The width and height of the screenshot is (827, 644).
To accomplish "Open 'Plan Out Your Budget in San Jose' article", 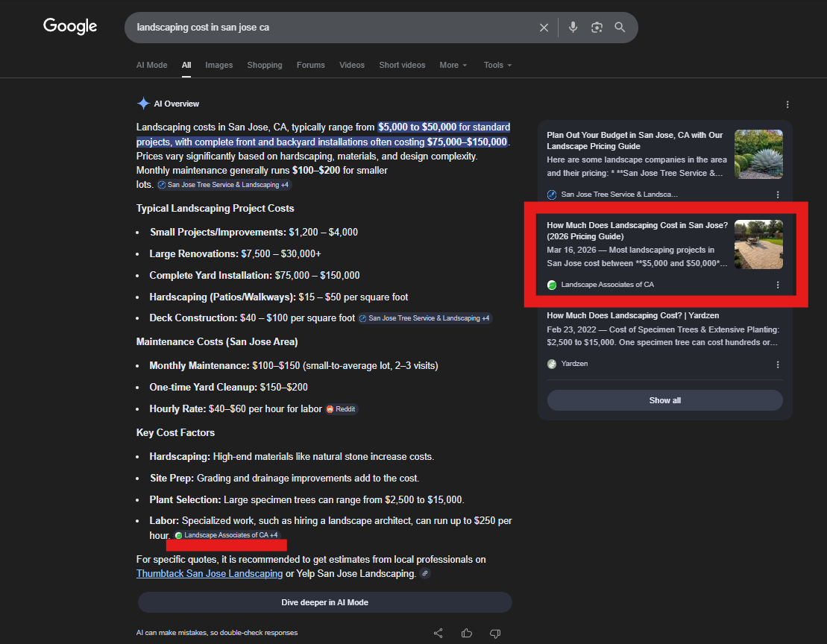I will coord(635,141).
